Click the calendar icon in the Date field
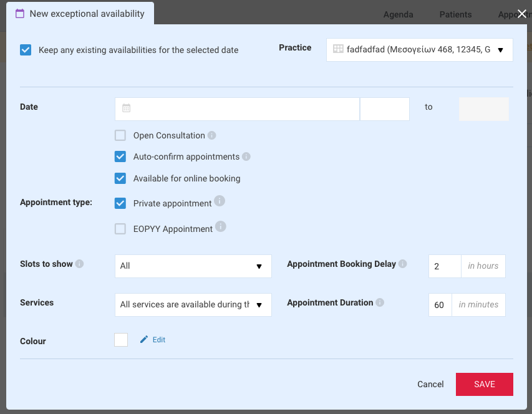The width and height of the screenshot is (532, 414). [x=126, y=108]
